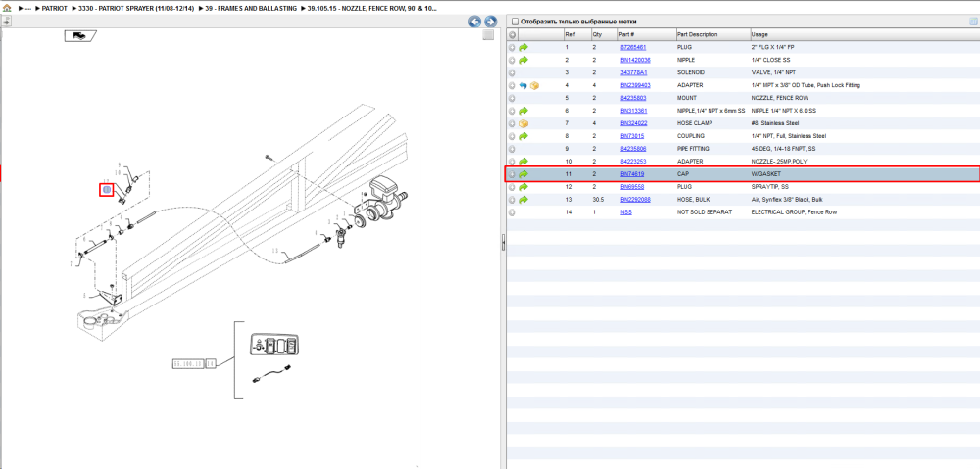Viewport: 980px width, 469px height.
Task: Add NOT SOLD SEPARAT row with its plus icon
Action: [x=512, y=212]
